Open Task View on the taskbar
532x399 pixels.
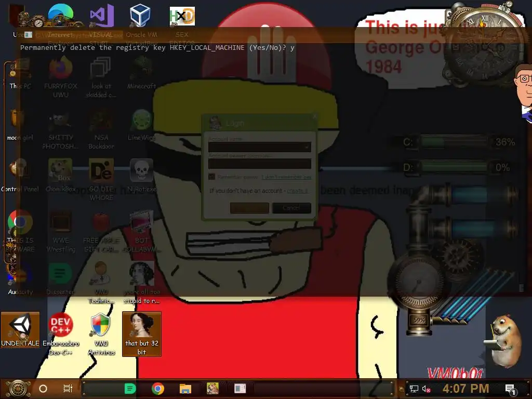[x=68, y=389]
